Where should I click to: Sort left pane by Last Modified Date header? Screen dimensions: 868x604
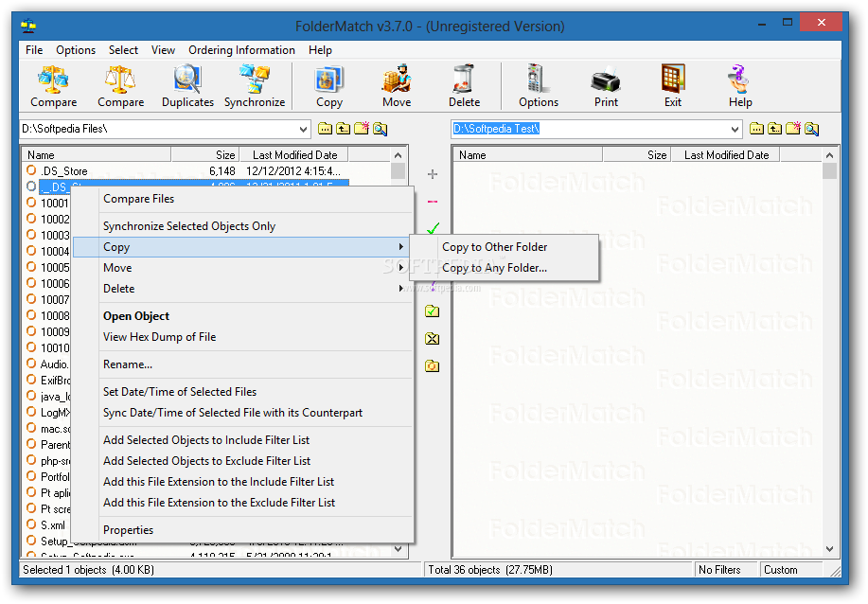[294, 155]
